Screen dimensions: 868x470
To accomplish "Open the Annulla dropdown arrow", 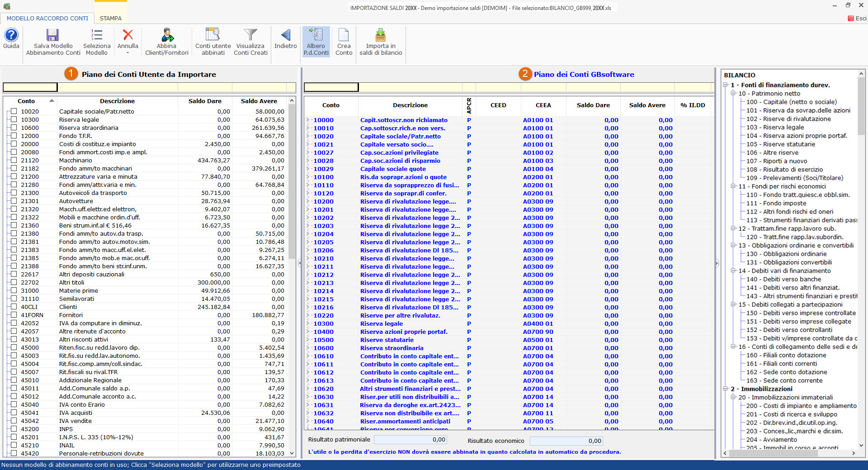I will pyautogui.click(x=127, y=53).
